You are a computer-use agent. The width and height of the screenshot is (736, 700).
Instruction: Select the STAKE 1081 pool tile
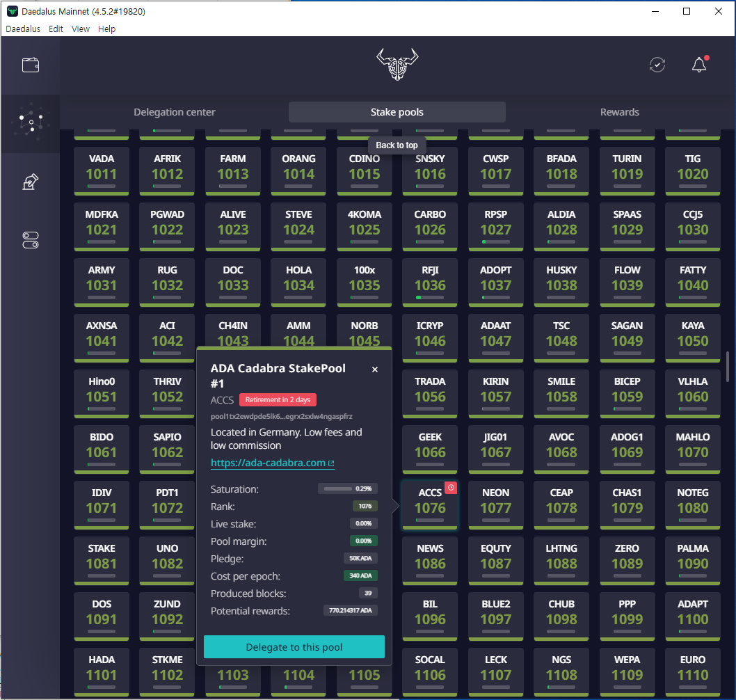pos(102,561)
